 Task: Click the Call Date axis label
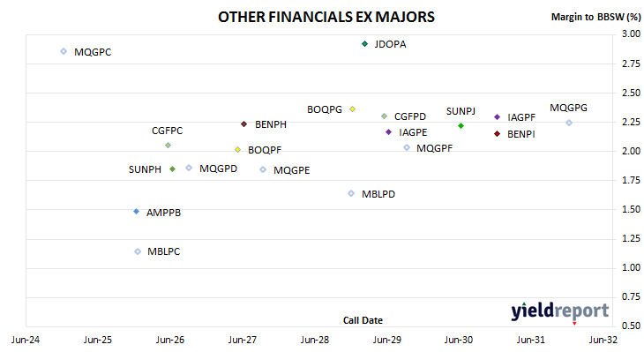tap(363, 320)
